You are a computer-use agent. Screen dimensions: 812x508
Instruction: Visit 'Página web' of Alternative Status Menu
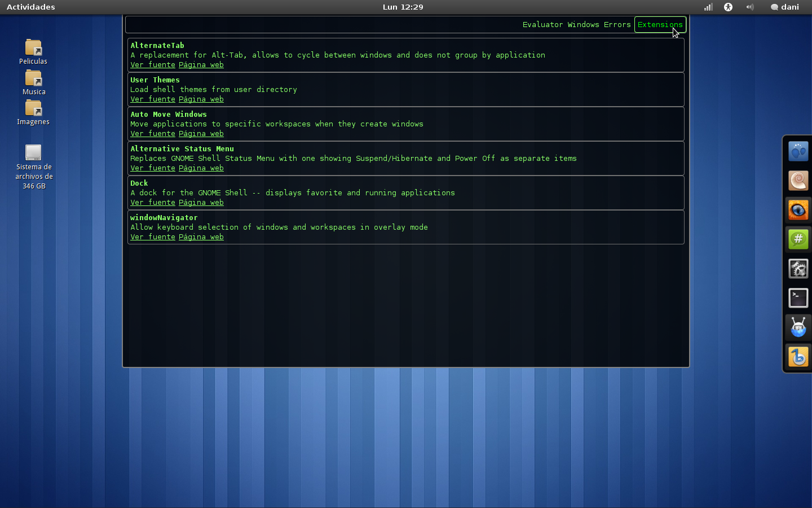pyautogui.click(x=201, y=168)
